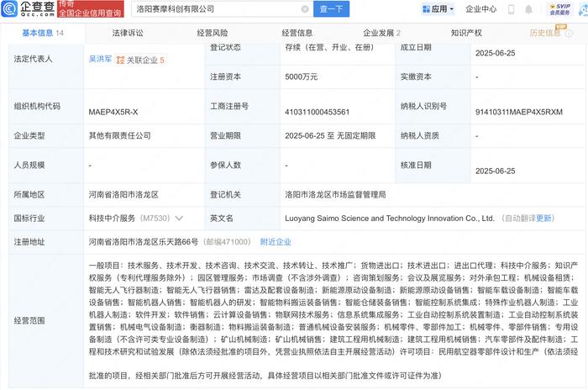Image resolution: width=588 pixels, height=390 pixels.
Task: Select registration number 410311000453561
Action: tap(317, 112)
